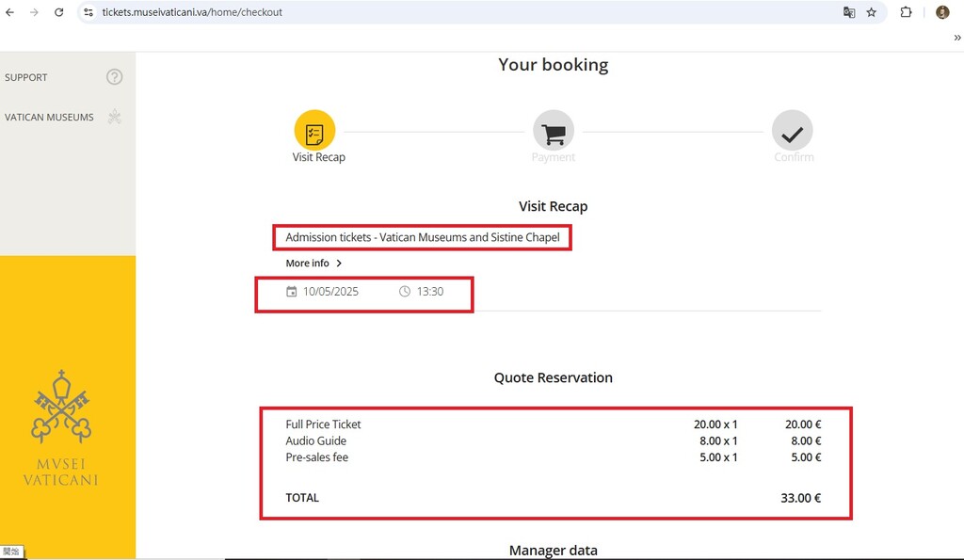The width and height of the screenshot is (964, 560).
Task: Click the visit date 10/05/2025
Action: pyautogui.click(x=330, y=292)
